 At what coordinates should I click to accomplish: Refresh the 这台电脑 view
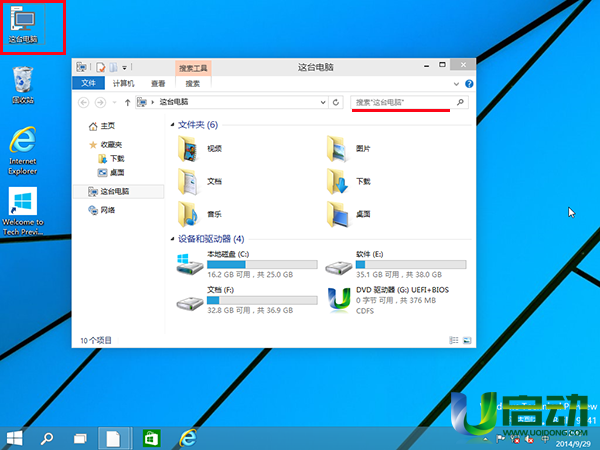tap(336, 102)
